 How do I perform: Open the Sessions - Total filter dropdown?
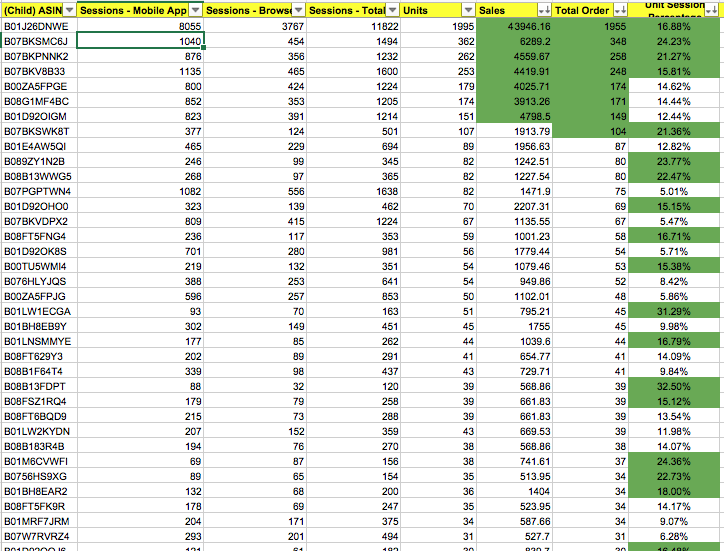click(392, 10)
